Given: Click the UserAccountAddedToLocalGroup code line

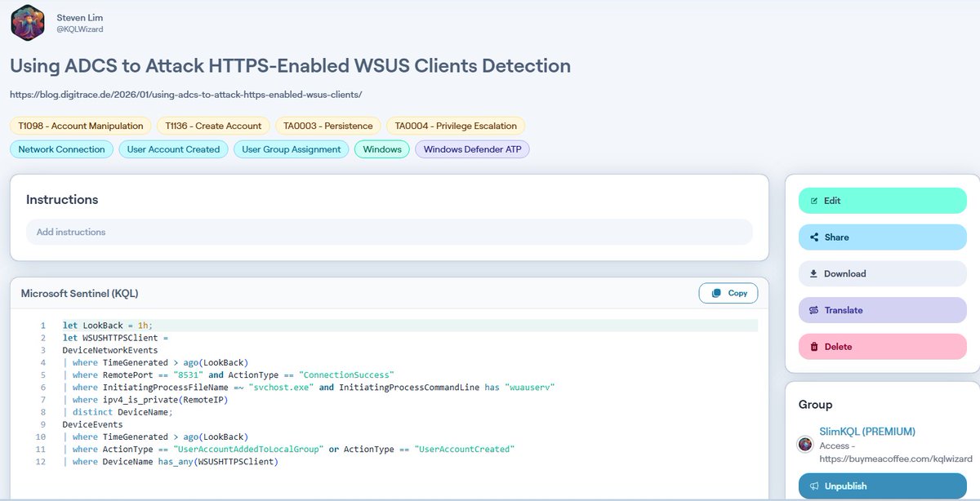Looking at the screenshot, I should point(288,450).
